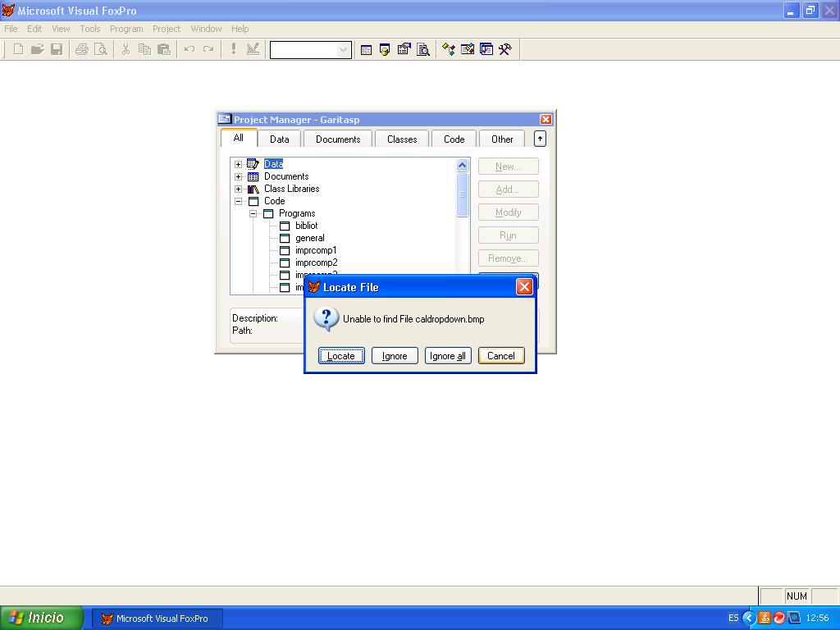Click the Undo toolbar icon
The image size is (840, 630).
click(x=189, y=49)
